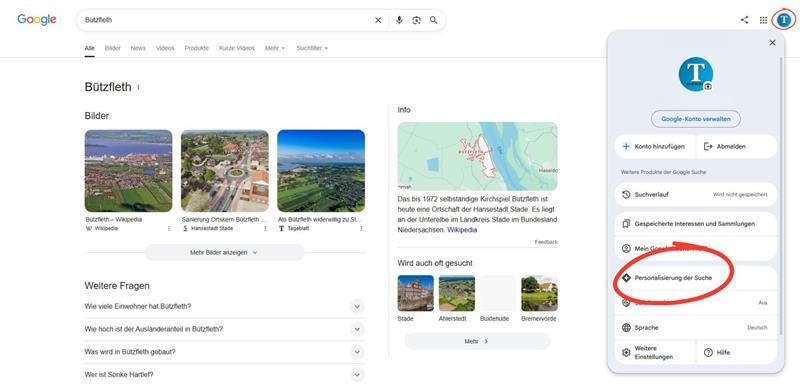
Task: Select the Alle tab
Action: point(89,48)
